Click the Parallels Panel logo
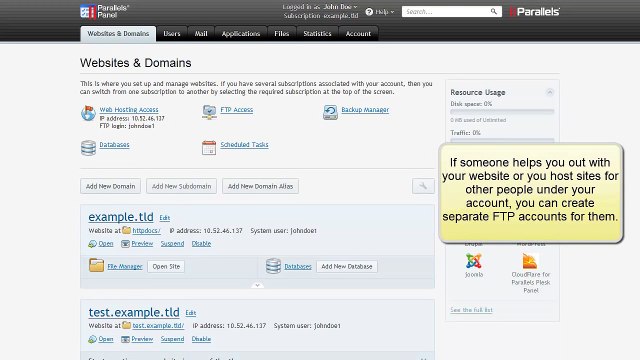 click(105, 11)
